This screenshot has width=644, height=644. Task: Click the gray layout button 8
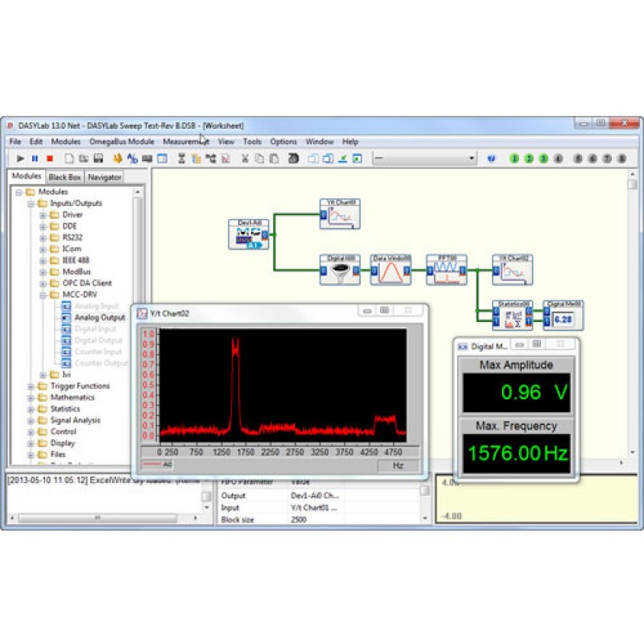[x=621, y=159]
